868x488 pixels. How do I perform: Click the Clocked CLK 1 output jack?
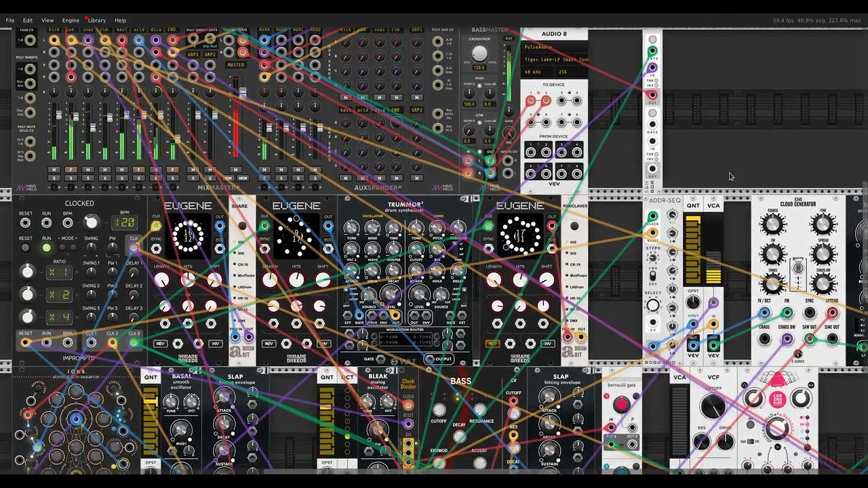point(91,343)
